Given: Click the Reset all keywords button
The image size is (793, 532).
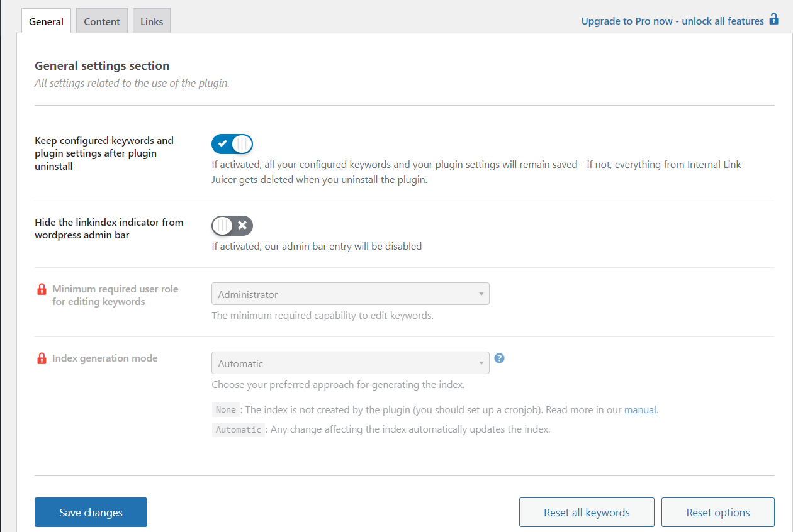Looking at the screenshot, I should [x=587, y=512].
